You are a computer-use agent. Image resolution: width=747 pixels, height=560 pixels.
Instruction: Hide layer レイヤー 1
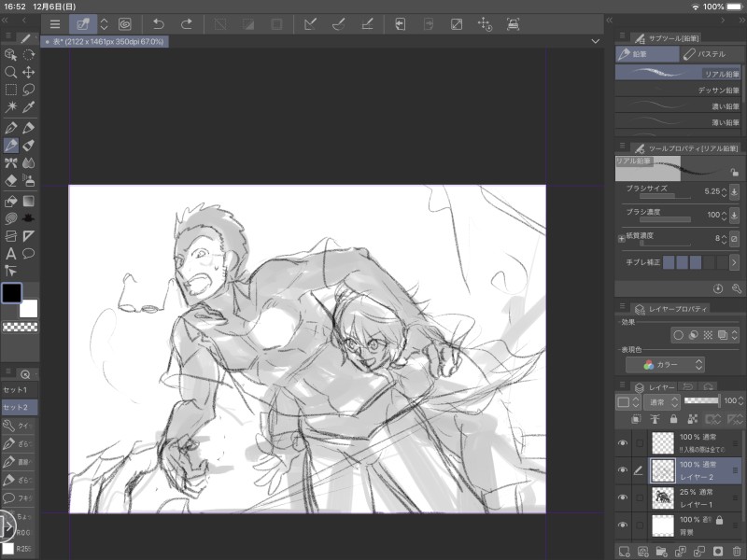(622, 497)
